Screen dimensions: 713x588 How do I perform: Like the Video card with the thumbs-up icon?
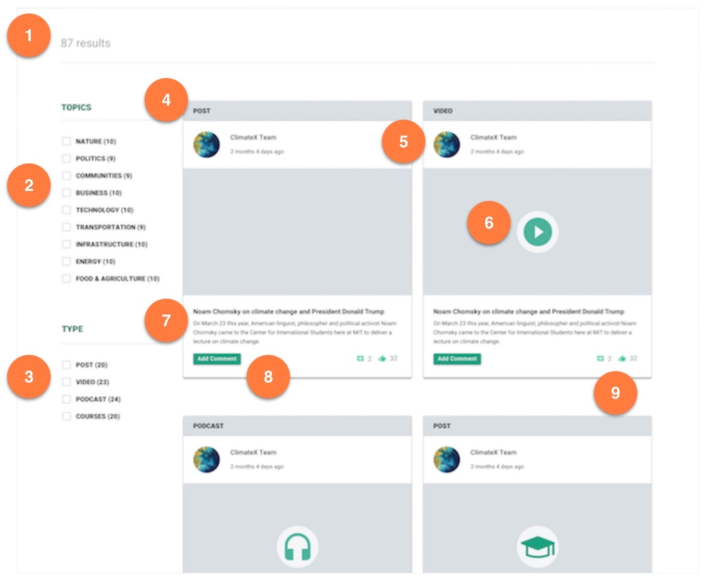622,359
